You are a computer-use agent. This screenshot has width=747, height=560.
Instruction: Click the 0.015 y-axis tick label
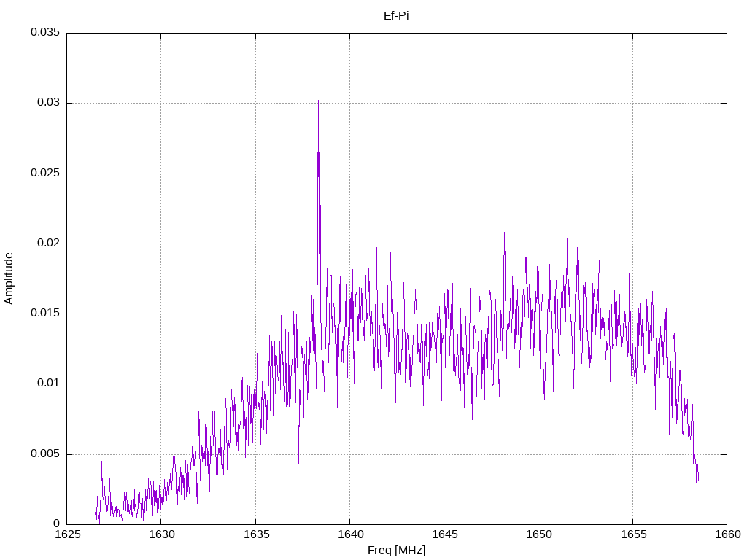coord(44,314)
